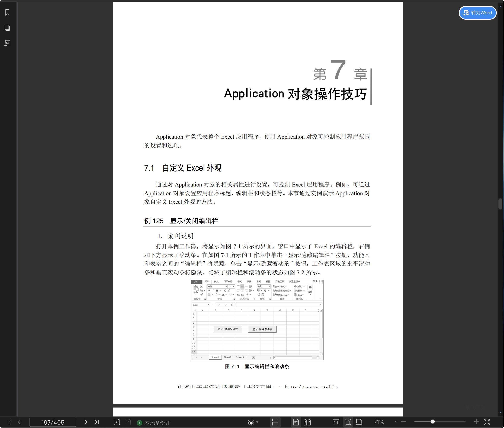Viewport: 504px width, 428px height.
Task: Click the scrollbar up arrow
Action: pyautogui.click(x=500, y=7)
